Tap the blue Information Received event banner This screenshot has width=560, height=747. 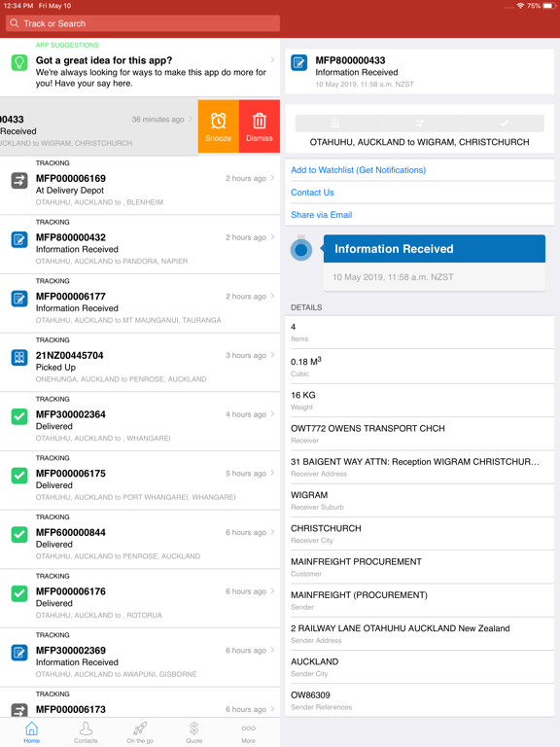435,249
